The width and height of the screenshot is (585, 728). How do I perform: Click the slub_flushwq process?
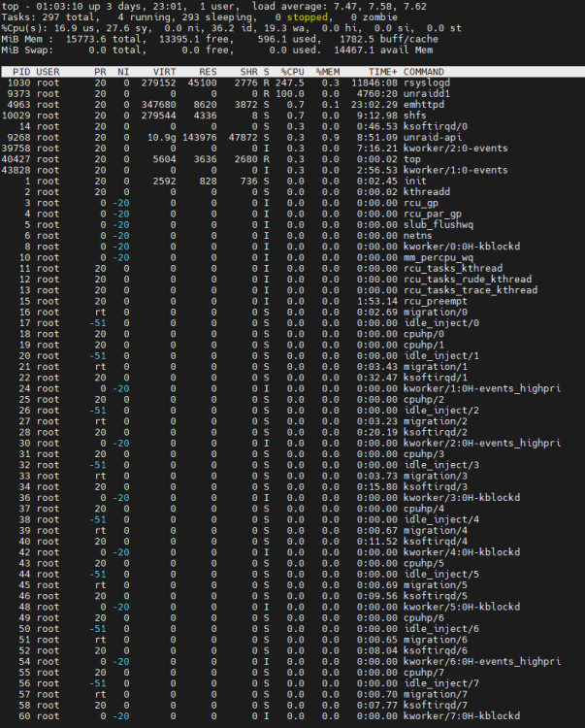439,225
